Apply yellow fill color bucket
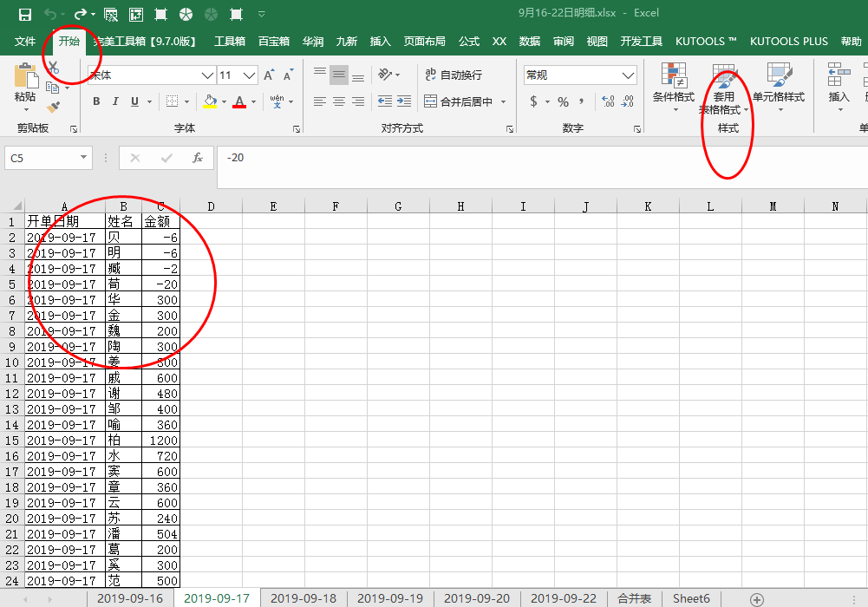The width and height of the screenshot is (868, 607). click(210, 101)
